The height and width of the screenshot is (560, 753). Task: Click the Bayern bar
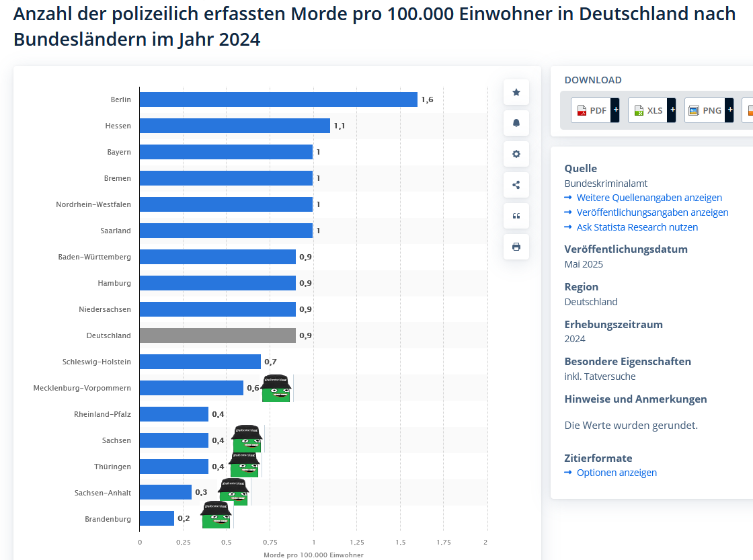[x=226, y=152]
